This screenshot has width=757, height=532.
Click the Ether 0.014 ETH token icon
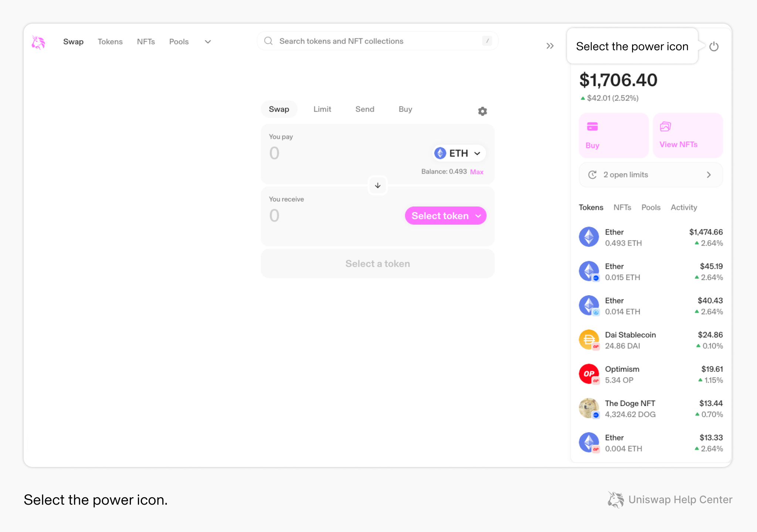pyautogui.click(x=589, y=306)
